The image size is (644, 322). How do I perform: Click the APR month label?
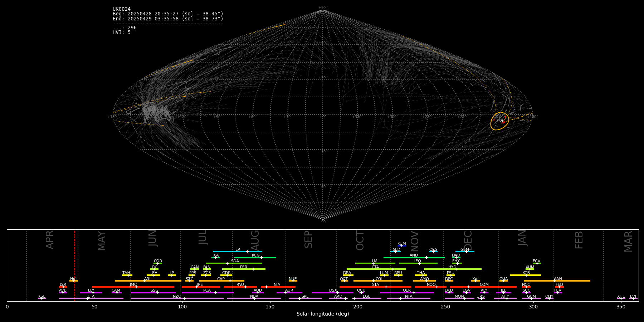50,240
